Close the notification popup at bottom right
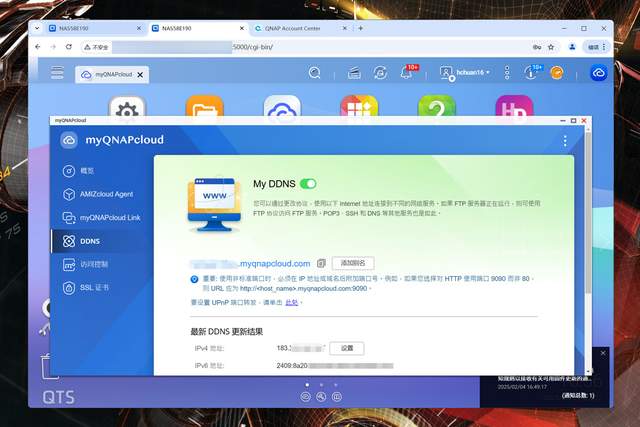The width and height of the screenshot is (640, 427). [603, 353]
